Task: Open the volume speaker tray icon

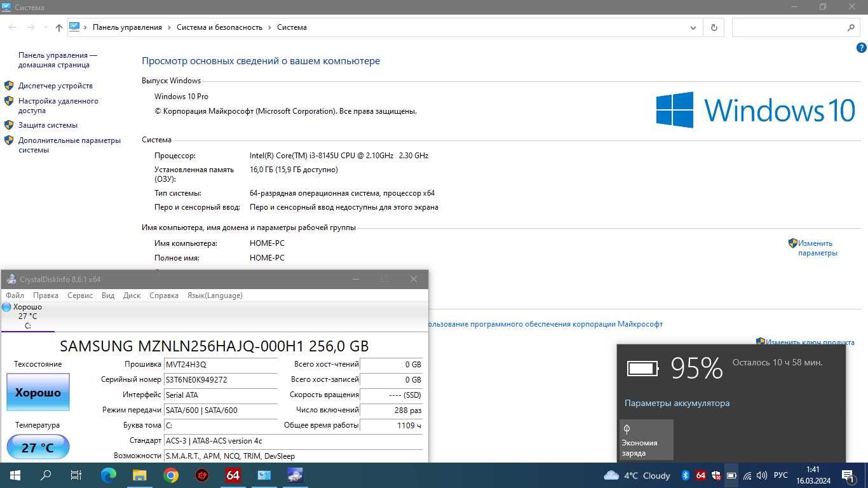Action: (x=762, y=475)
